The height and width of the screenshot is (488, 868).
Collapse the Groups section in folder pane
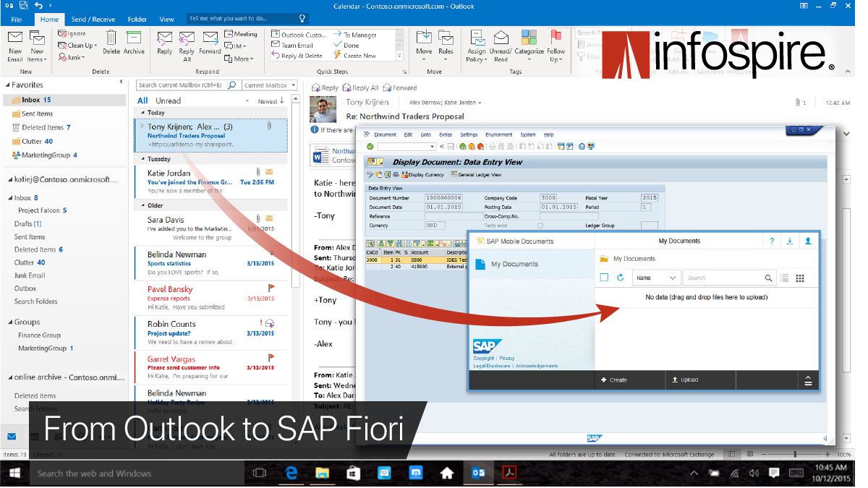(9, 322)
